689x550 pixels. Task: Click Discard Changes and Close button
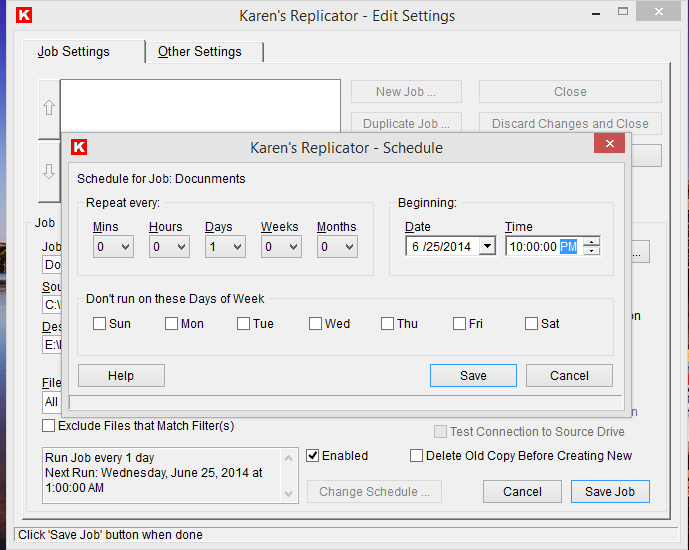coord(570,123)
